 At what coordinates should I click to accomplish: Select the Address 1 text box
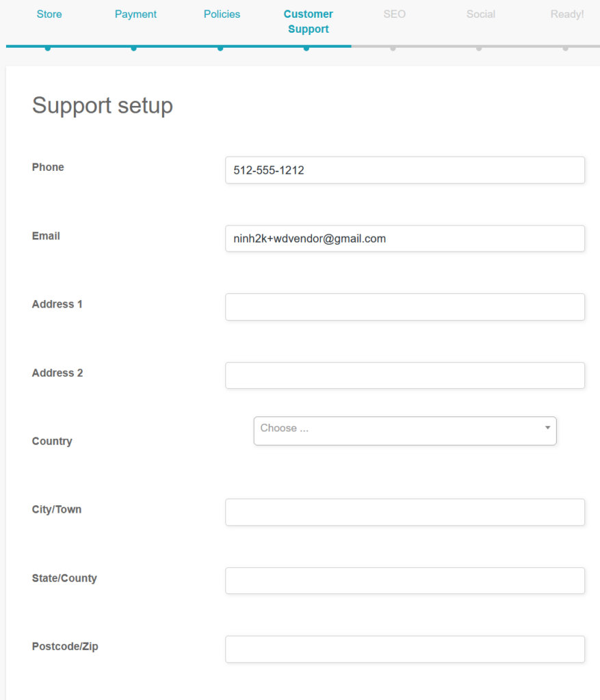click(x=404, y=307)
